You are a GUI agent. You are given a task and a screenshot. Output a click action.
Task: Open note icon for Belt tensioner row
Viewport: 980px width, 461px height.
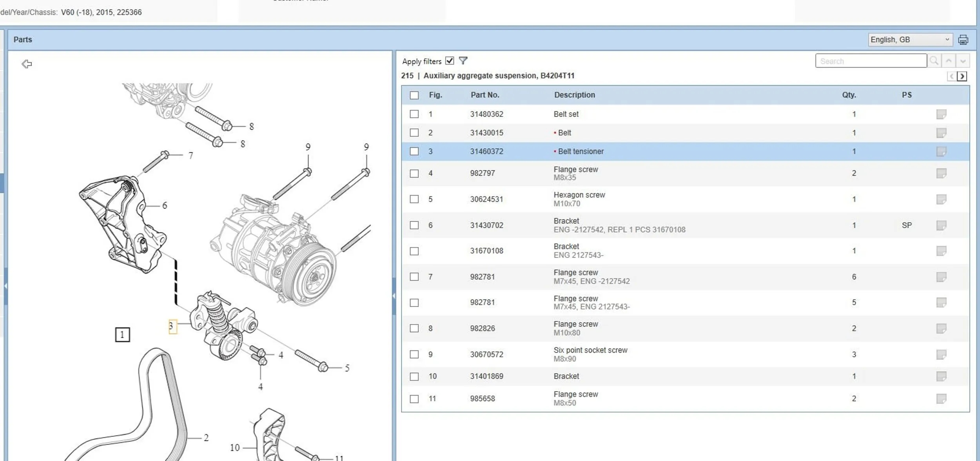pos(941,151)
